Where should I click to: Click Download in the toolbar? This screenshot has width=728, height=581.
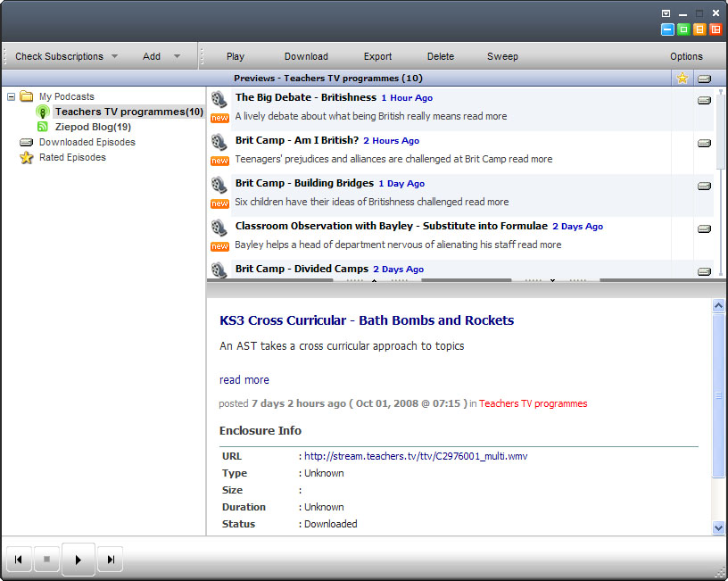point(306,56)
